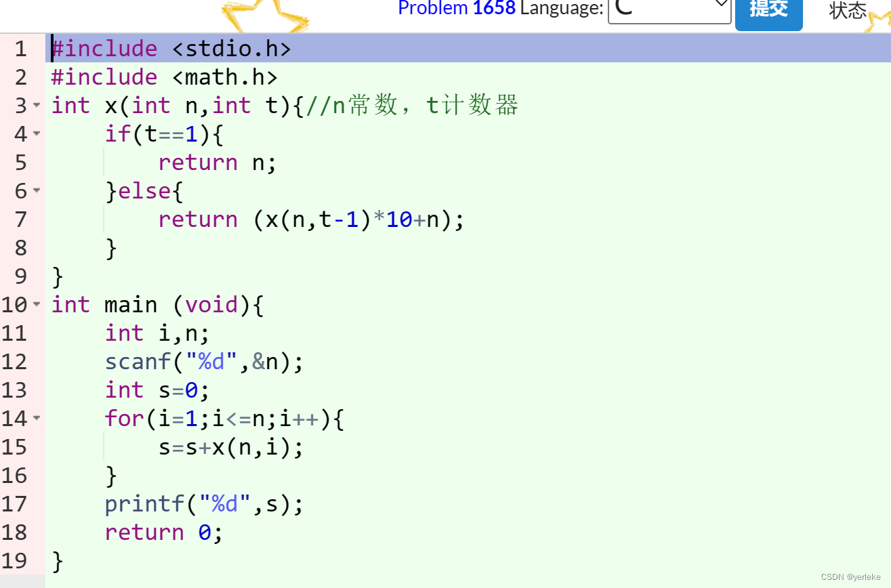Viewport: 891px width, 588px height.
Task: Place cursor after return 0;
Action: (224, 532)
